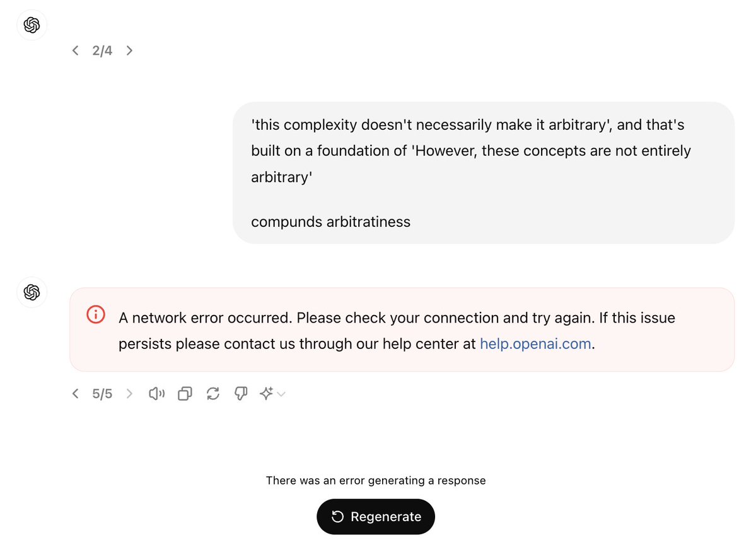Image resolution: width=756 pixels, height=545 pixels.
Task: Click the next response arrow after 5/5
Action: point(129,394)
